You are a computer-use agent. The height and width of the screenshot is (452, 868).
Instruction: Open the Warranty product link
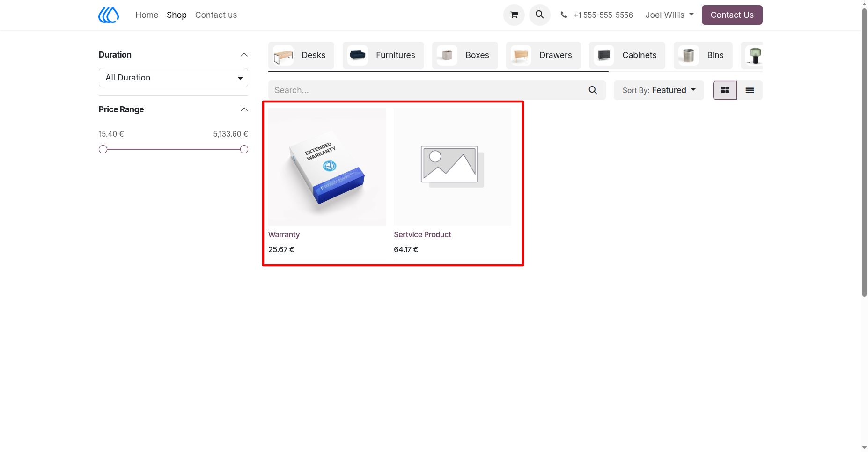tap(284, 234)
